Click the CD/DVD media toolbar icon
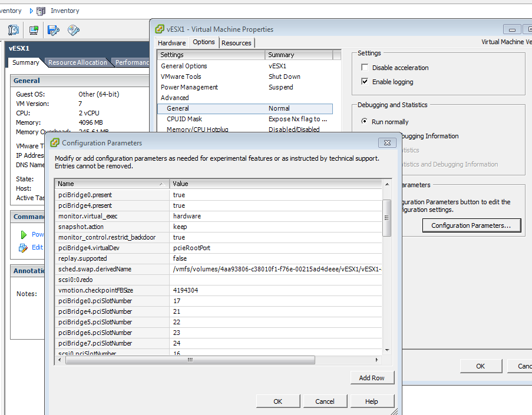 (74, 30)
